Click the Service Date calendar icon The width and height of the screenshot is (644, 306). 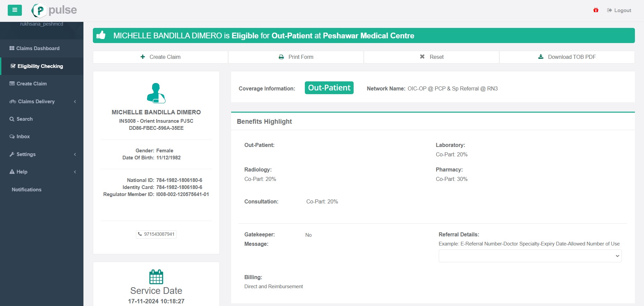click(156, 277)
